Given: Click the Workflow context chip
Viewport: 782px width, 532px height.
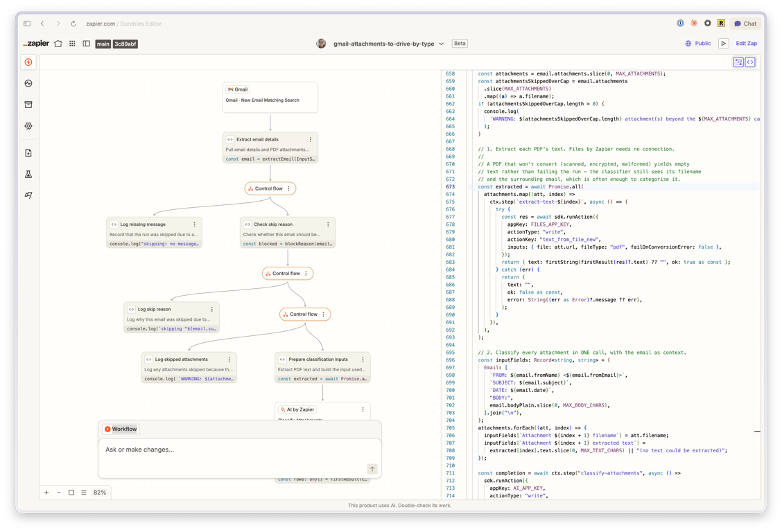Looking at the screenshot, I should click(x=120, y=429).
